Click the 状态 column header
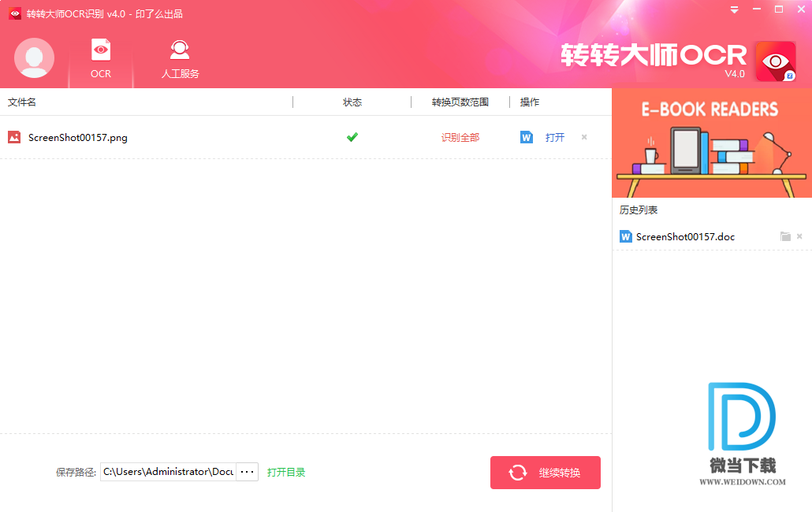Viewport: 812px width, 512px height. click(352, 102)
